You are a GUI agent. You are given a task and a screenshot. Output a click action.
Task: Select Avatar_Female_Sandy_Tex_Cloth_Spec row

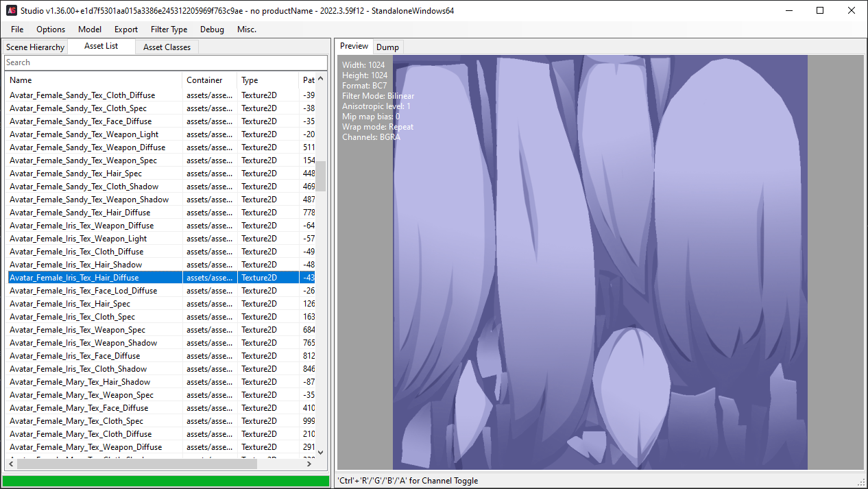click(160, 108)
